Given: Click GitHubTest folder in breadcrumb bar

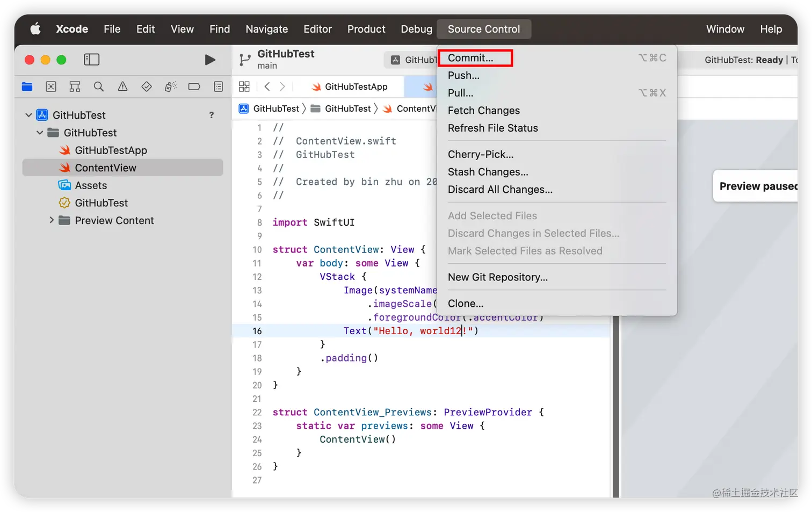Looking at the screenshot, I should (341, 109).
